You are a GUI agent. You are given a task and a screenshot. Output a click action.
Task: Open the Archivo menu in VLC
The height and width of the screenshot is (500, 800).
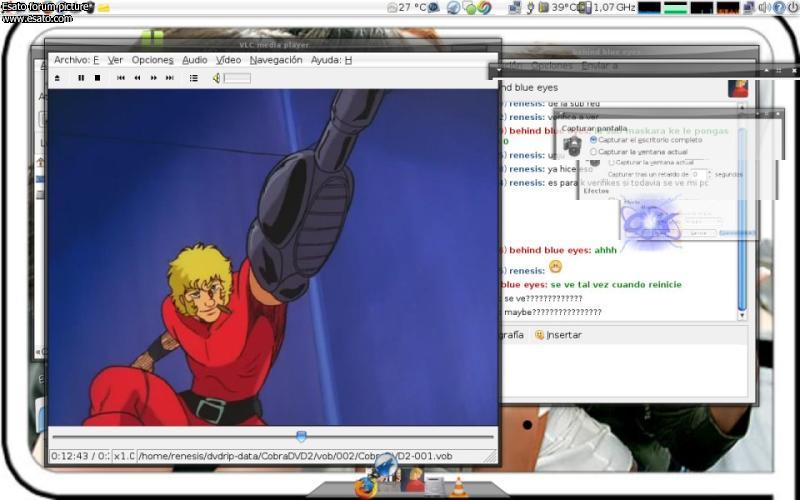[x=77, y=60]
